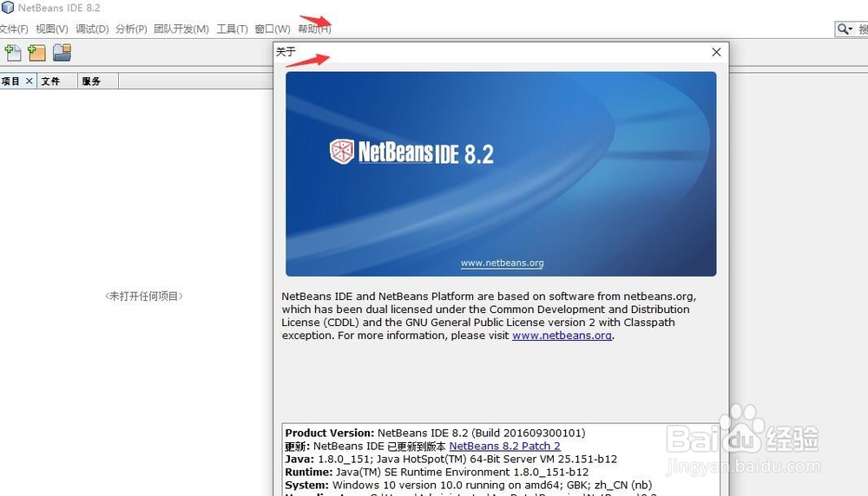Image resolution: width=868 pixels, height=496 pixels.
Task: Open the 工具(T) menu
Action: point(232,29)
